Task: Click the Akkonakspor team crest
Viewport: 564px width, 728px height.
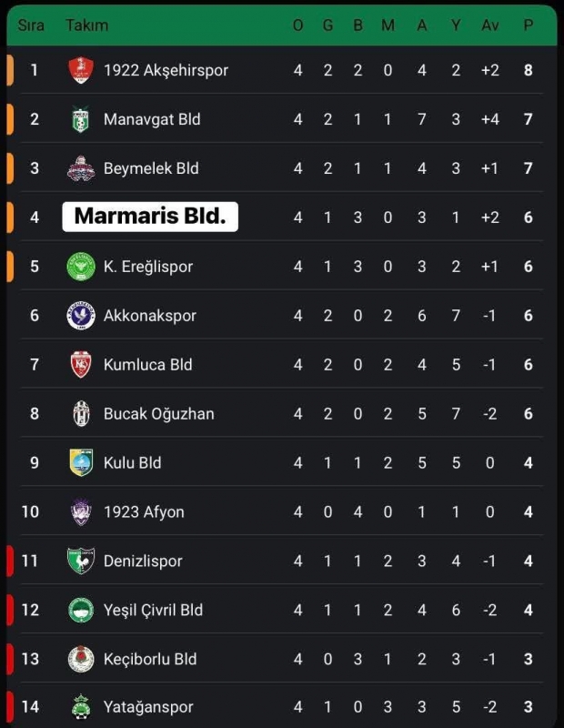Action: point(81,316)
